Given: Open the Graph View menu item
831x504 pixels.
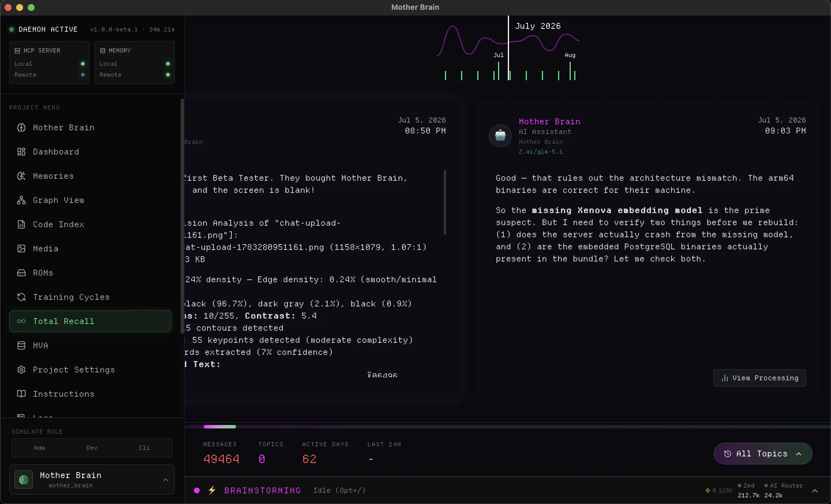Looking at the screenshot, I should [x=90, y=200].
